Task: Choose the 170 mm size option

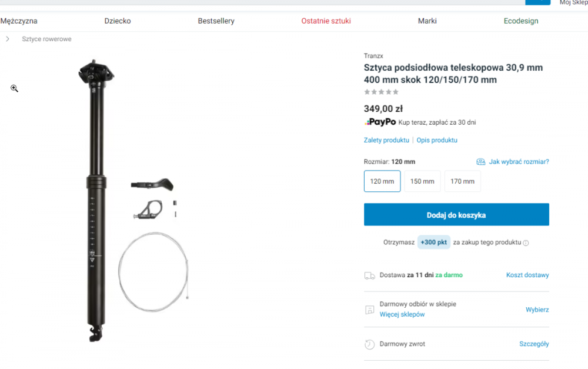Action: [x=462, y=181]
